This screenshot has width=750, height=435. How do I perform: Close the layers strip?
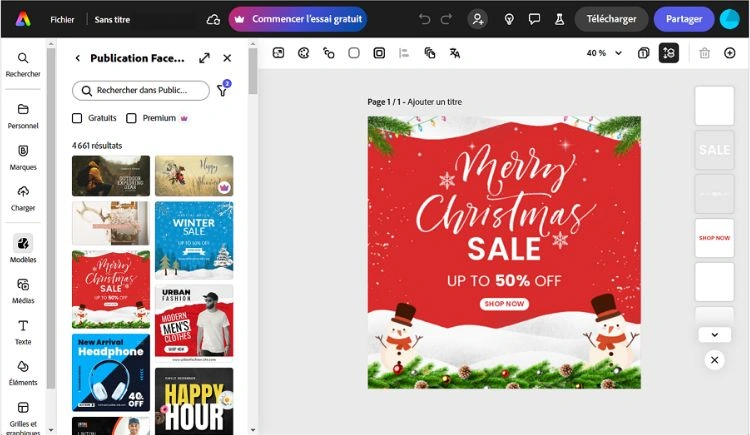715,360
